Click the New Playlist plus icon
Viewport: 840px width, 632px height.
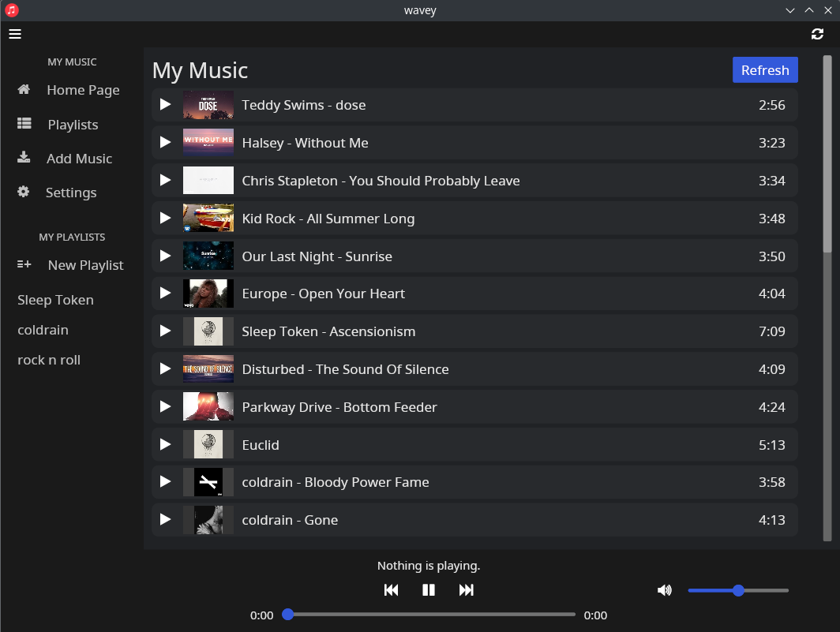pos(24,264)
